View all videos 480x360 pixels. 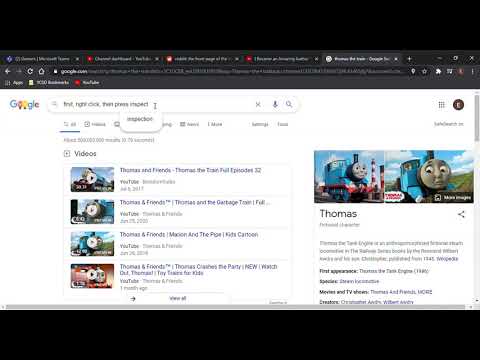point(178,298)
